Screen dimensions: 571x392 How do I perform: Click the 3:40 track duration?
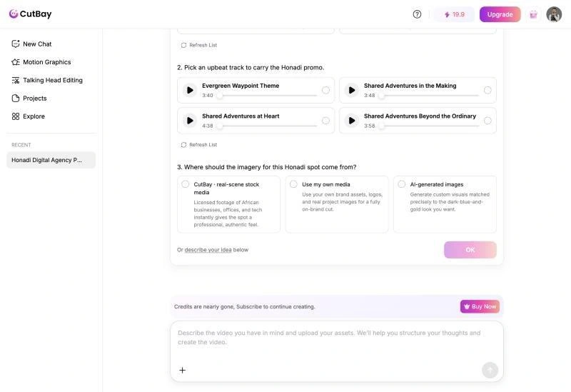click(x=208, y=96)
